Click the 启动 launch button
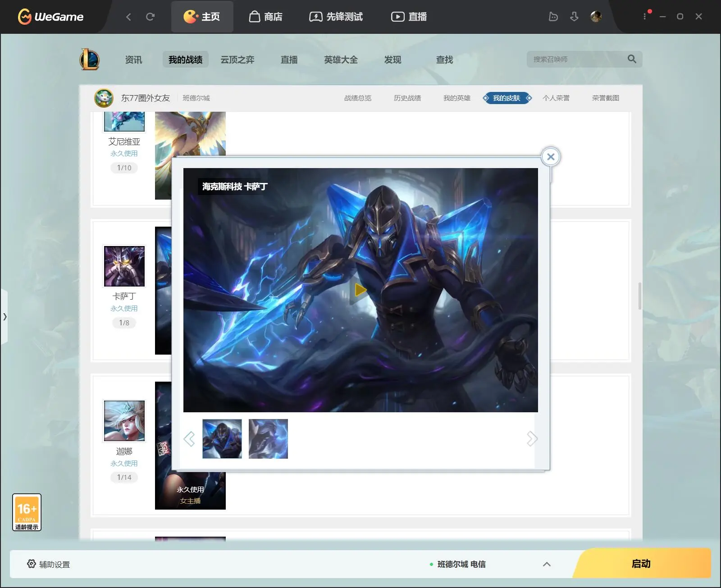The image size is (721, 588). point(641,563)
